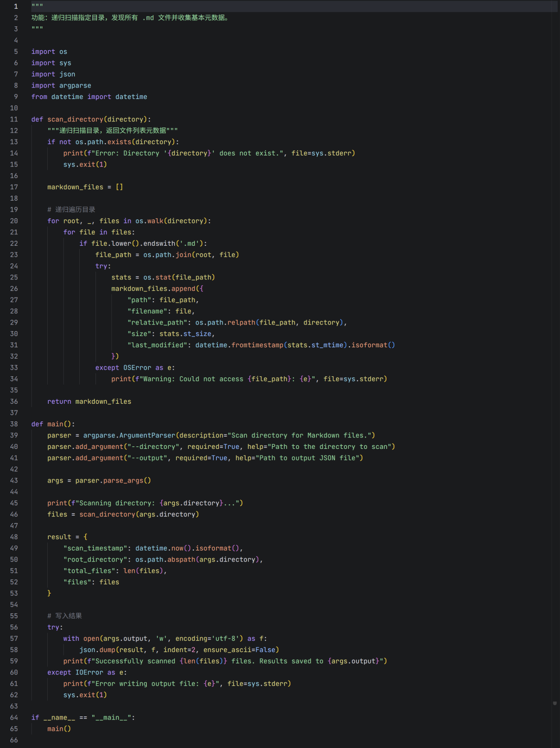Click line number 66 in the gutter
This screenshot has width=560, height=748.
click(x=14, y=741)
